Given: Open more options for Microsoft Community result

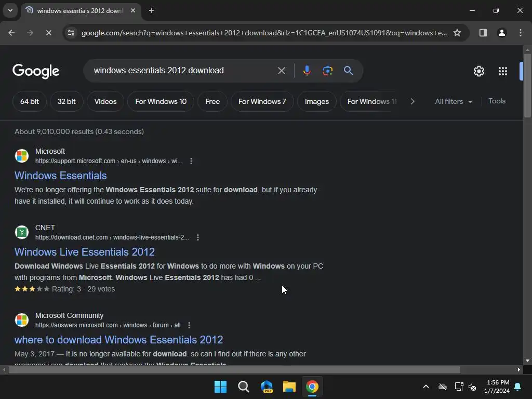Looking at the screenshot, I should (x=189, y=325).
